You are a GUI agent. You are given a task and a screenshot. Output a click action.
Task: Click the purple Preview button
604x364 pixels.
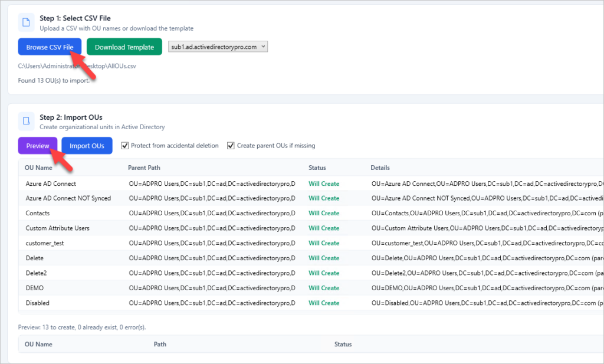(x=38, y=146)
